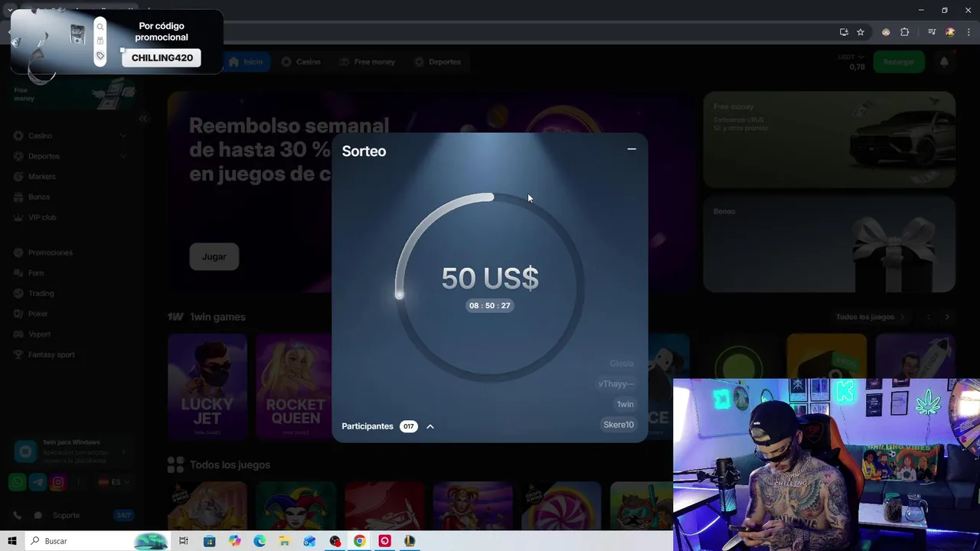Open the Casino top tab
The height and width of the screenshot is (551, 980).
point(301,61)
